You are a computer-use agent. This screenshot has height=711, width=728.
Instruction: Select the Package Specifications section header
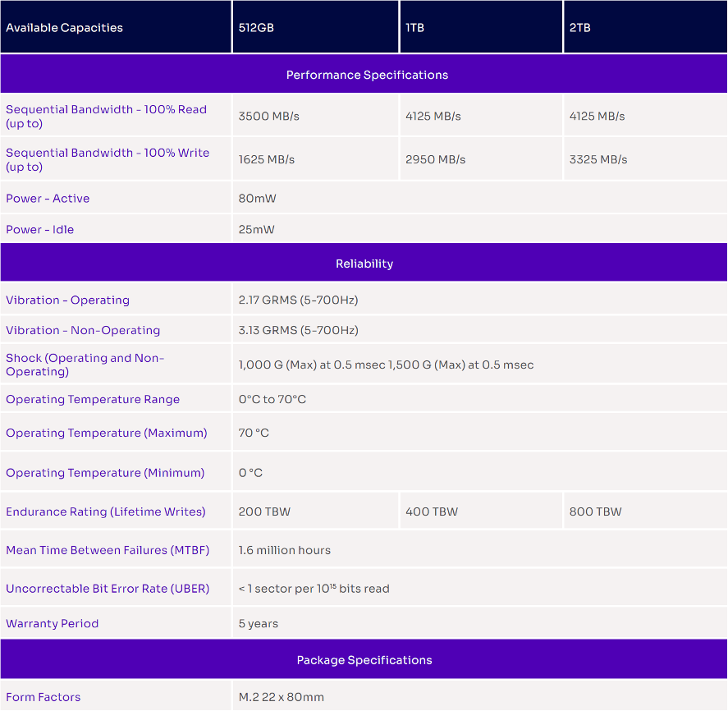364,660
